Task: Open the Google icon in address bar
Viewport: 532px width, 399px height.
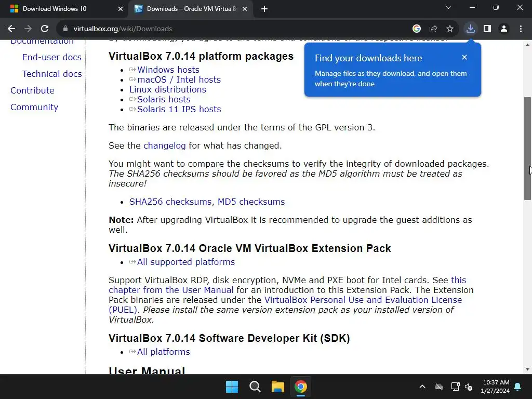Action: click(417, 29)
